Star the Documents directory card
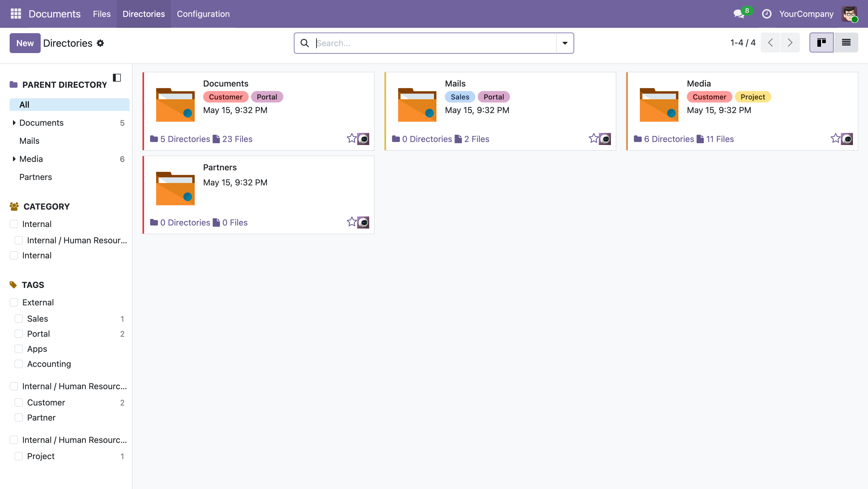 [351, 138]
